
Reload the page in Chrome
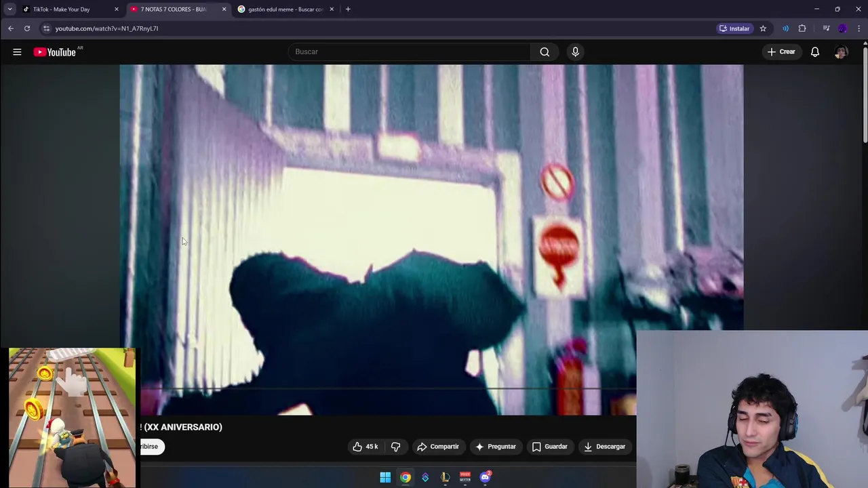pyautogui.click(x=27, y=28)
